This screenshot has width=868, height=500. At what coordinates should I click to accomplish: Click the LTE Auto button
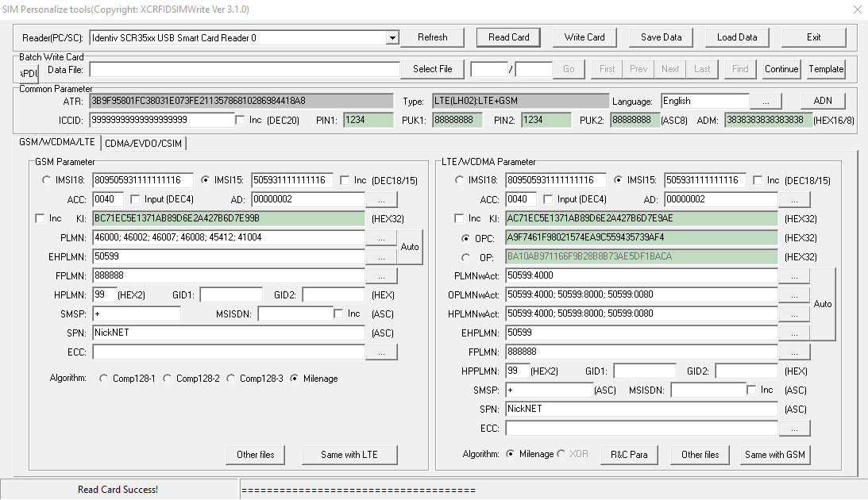(x=823, y=304)
